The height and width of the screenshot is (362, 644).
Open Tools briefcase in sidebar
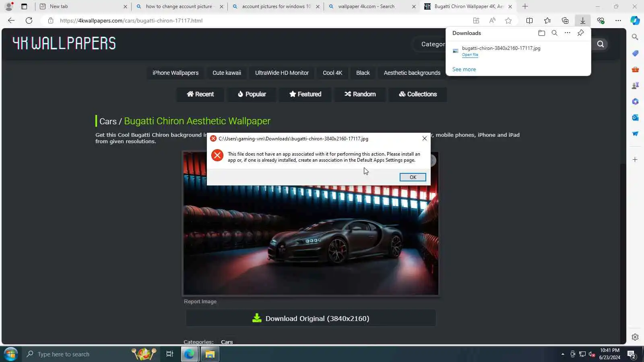click(x=635, y=69)
